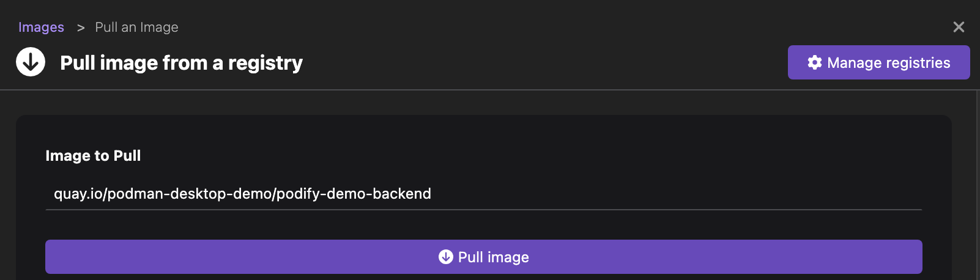Focus the image name input field
Screen dimensions: 980x280
tap(483, 194)
